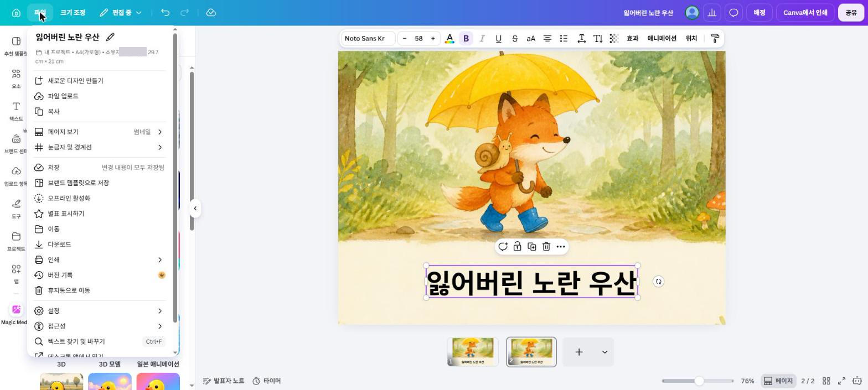The height and width of the screenshot is (390, 868).
Task: Open text color picker
Action: click(x=449, y=38)
